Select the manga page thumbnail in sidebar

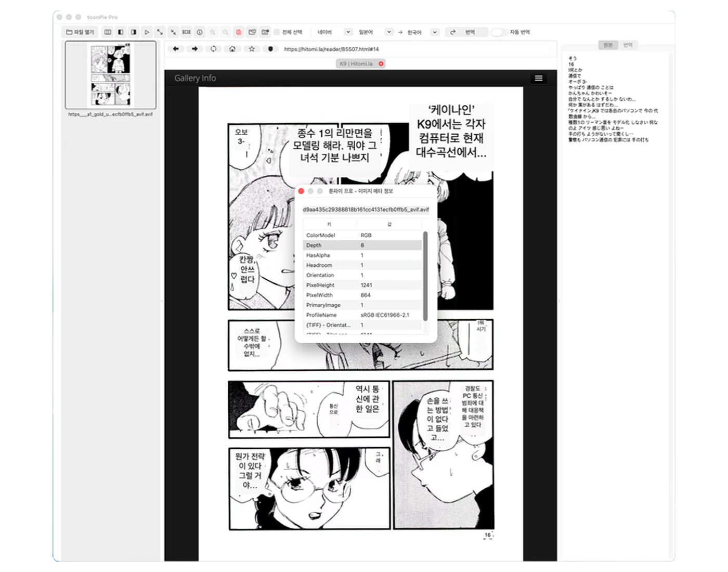(x=110, y=75)
